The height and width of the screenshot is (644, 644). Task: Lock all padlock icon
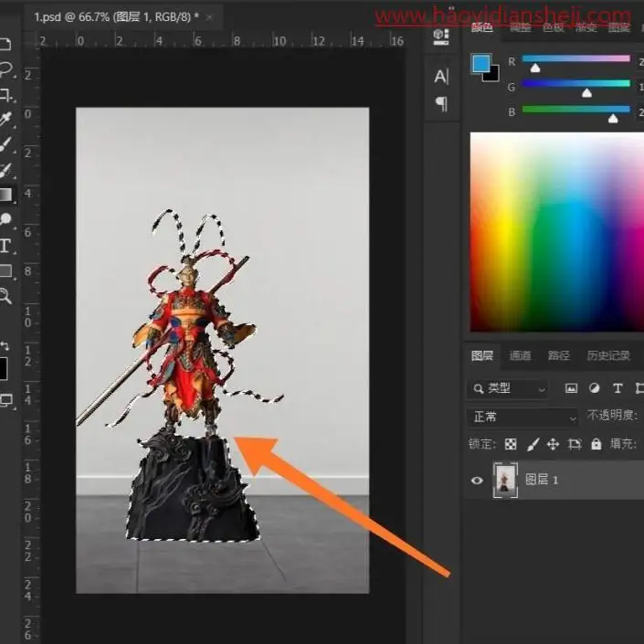click(x=596, y=444)
